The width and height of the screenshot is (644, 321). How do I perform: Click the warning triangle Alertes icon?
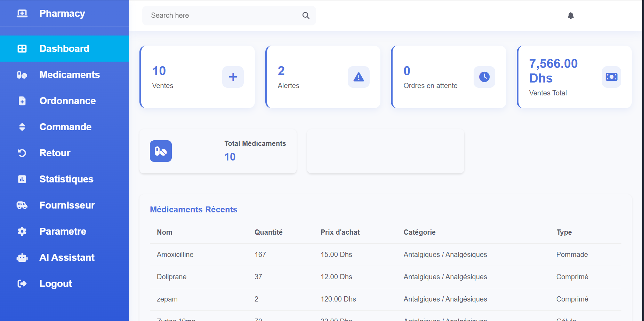pyautogui.click(x=359, y=77)
